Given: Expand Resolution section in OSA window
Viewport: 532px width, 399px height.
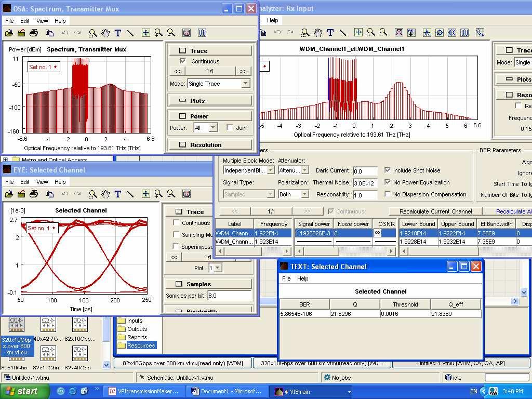Looking at the screenshot, I should (210, 144).
